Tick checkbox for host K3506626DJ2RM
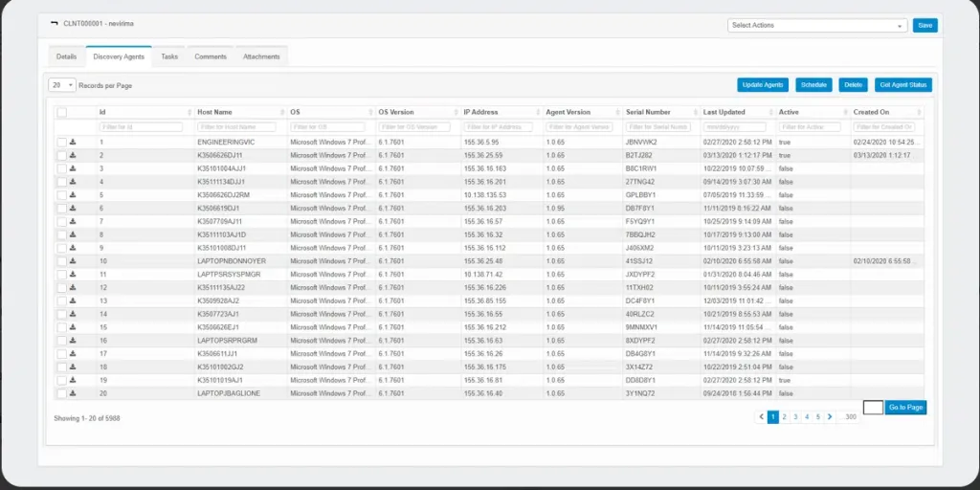This screenshot has height=490, width=980. pos(62,195)
